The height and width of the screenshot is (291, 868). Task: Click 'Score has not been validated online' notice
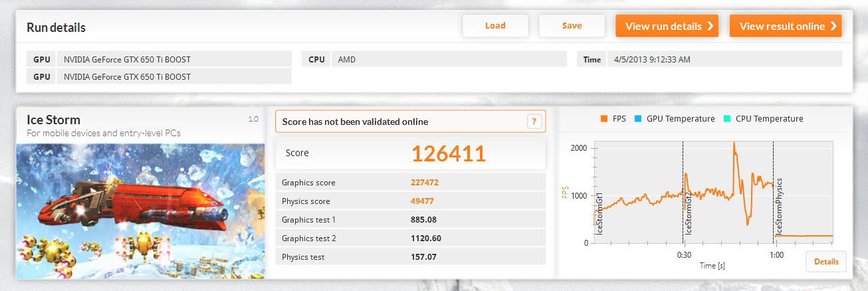coord(355,122)
